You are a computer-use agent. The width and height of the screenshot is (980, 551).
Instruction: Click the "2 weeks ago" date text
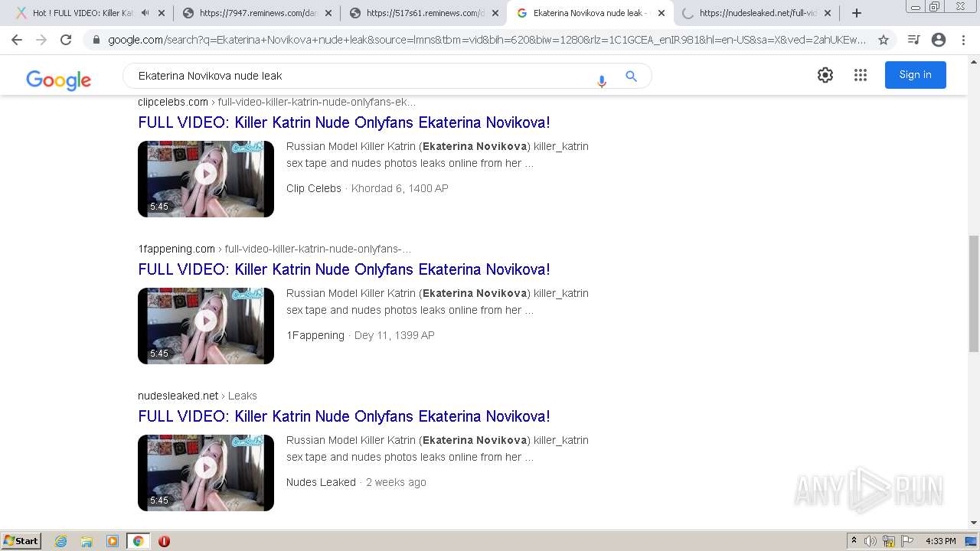coord(396,482)
